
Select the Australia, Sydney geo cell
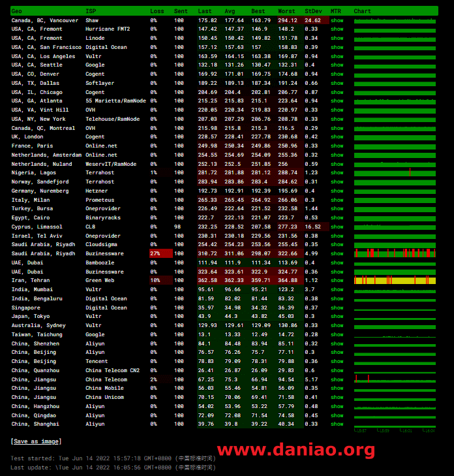click(38, 325)
